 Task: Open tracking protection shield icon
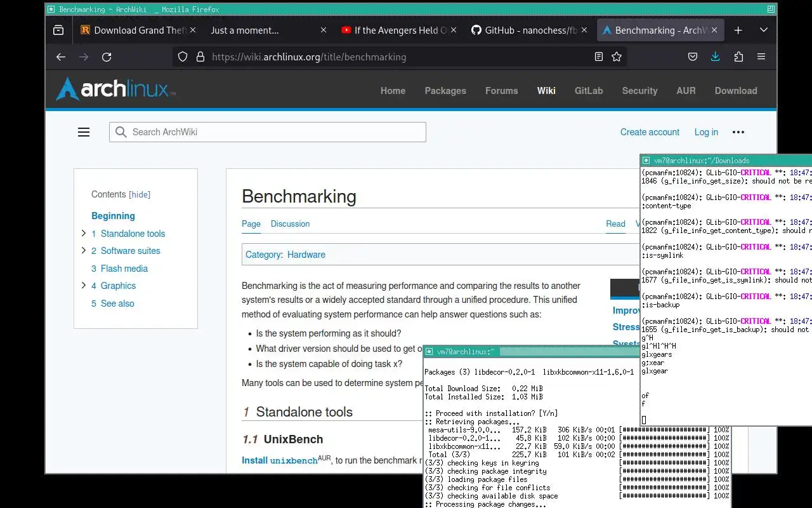pos(183,57)
